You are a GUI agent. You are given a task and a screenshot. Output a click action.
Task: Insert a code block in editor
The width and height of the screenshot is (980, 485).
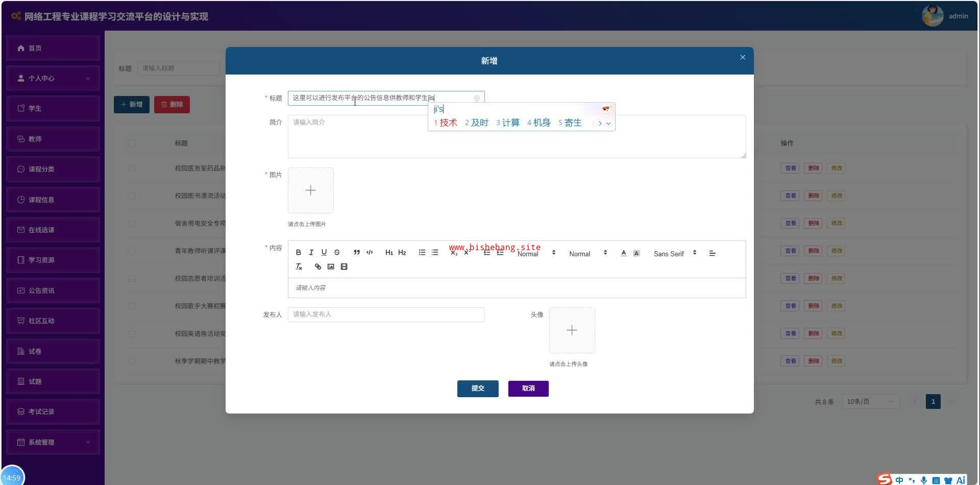tap(370, 252)
